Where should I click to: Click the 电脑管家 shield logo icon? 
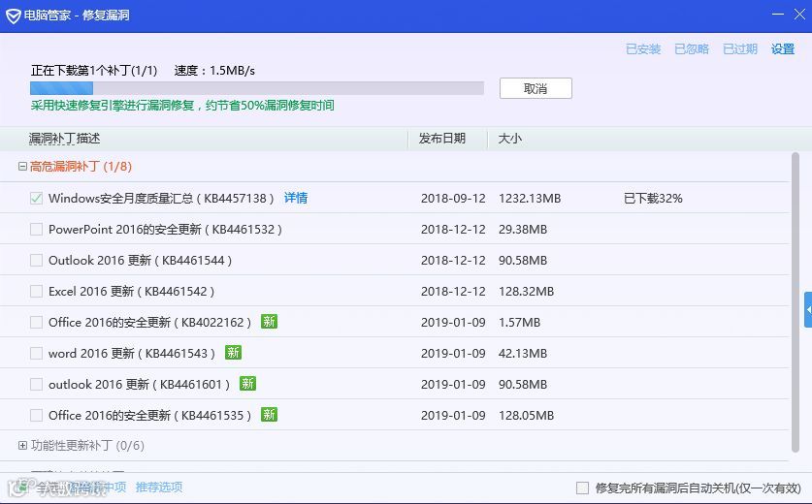13,16
